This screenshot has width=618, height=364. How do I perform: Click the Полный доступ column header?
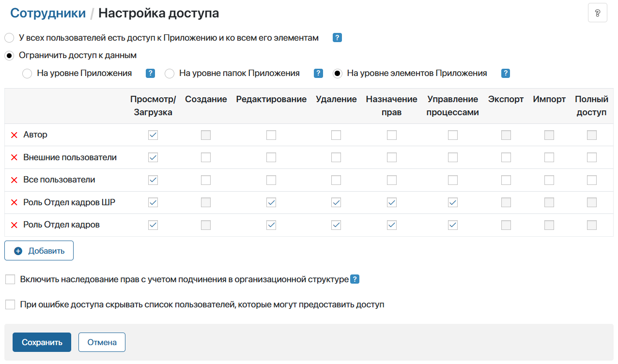tap(591, 106)
